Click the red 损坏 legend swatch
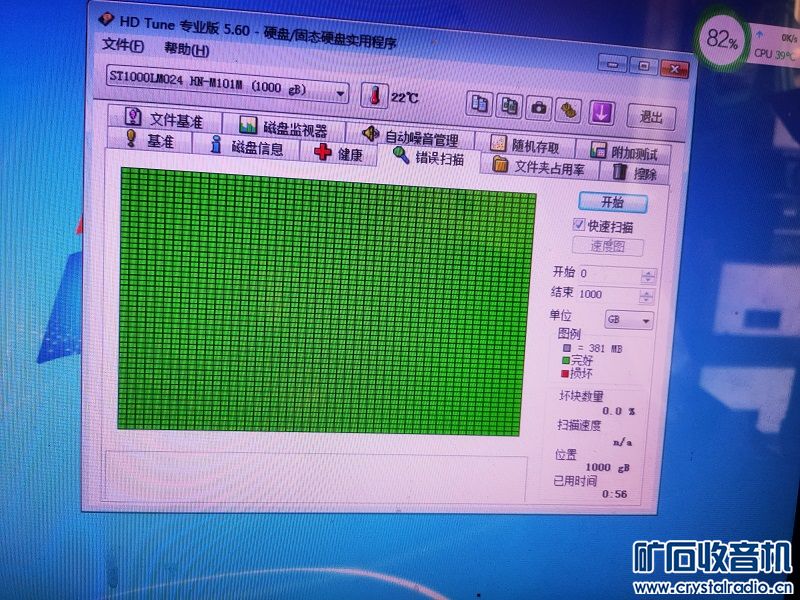Screen dimensions: 800x600 [565, 373]
